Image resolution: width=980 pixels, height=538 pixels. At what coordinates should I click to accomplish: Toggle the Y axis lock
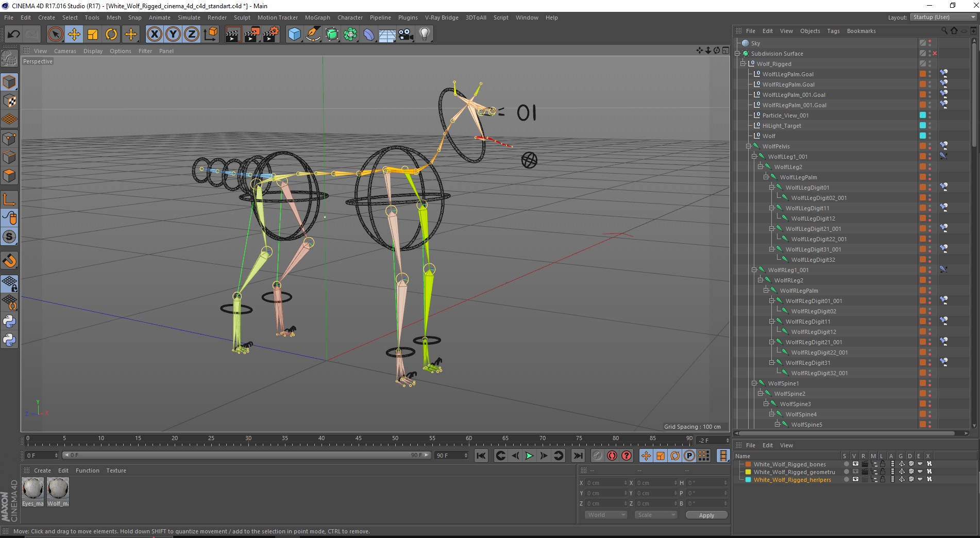(173, 35)
